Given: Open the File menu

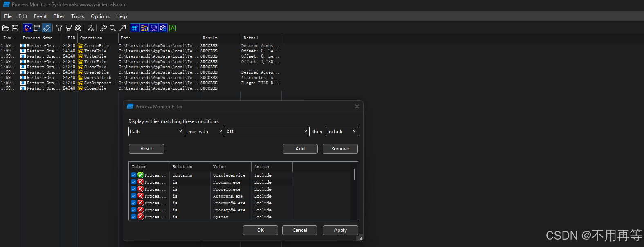Looking at the screenshot, I should (8, 16).
